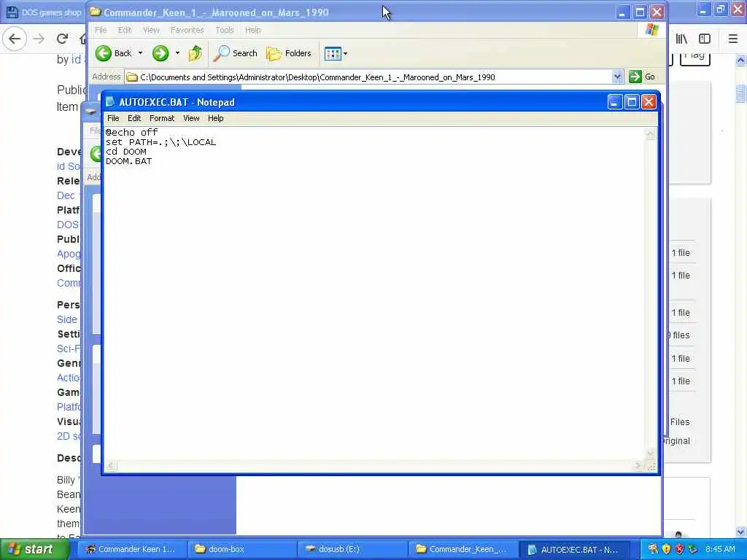Click the Up folder icon in Explorer
The image size is (747, 560).
pyautogui.click(x=196, y=53)
